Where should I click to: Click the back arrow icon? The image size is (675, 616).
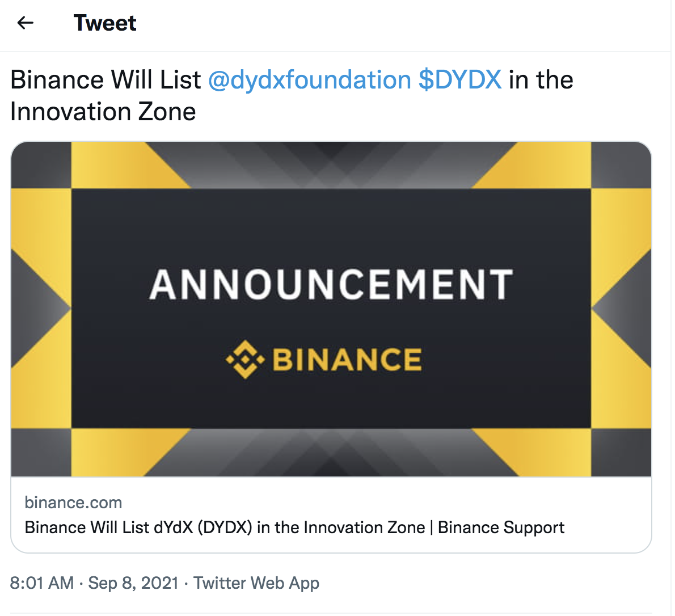pos(26,23)
